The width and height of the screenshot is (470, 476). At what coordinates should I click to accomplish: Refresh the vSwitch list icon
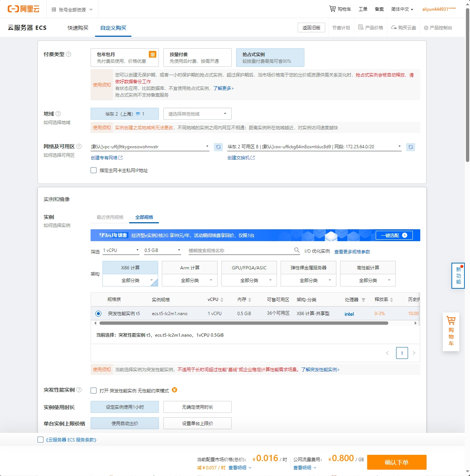(410, 147)
